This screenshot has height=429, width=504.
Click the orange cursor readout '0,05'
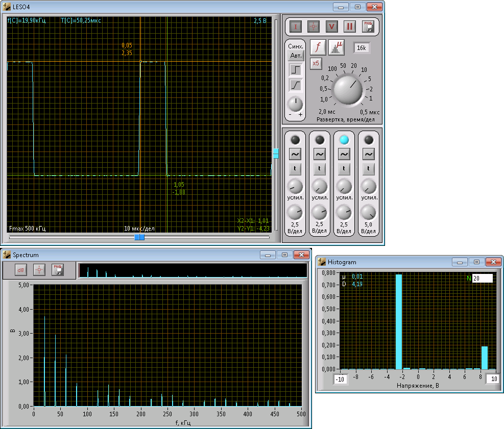127,45
